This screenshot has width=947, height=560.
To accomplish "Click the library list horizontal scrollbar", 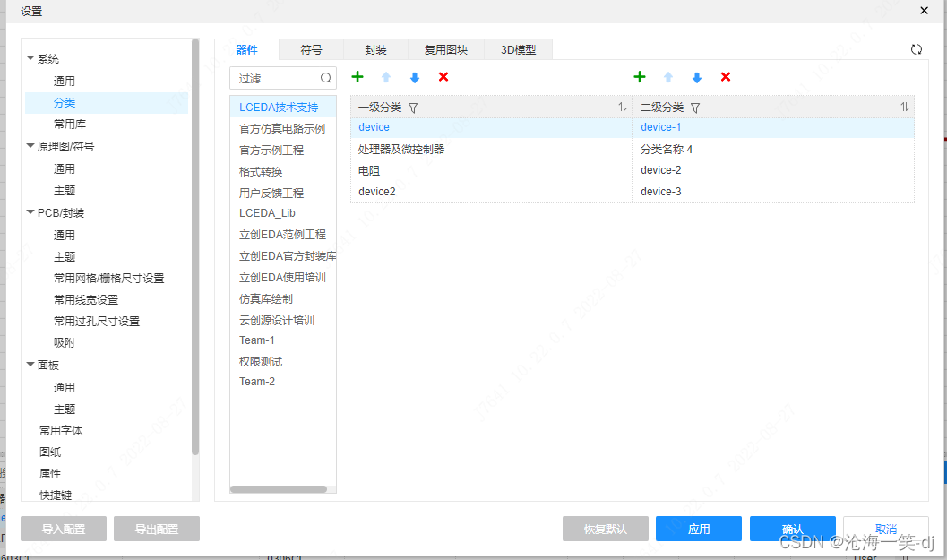I will point(279,489).
